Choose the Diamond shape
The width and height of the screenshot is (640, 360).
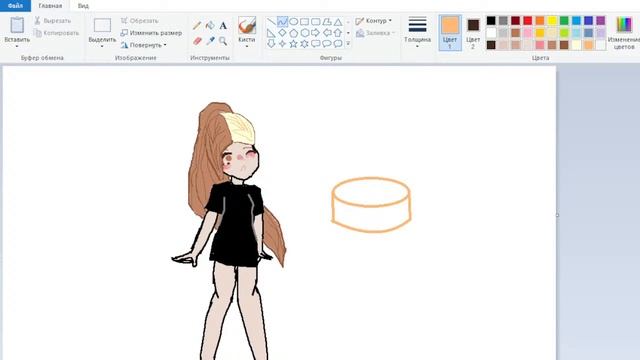pyautogui.click(x=282, y=33)
